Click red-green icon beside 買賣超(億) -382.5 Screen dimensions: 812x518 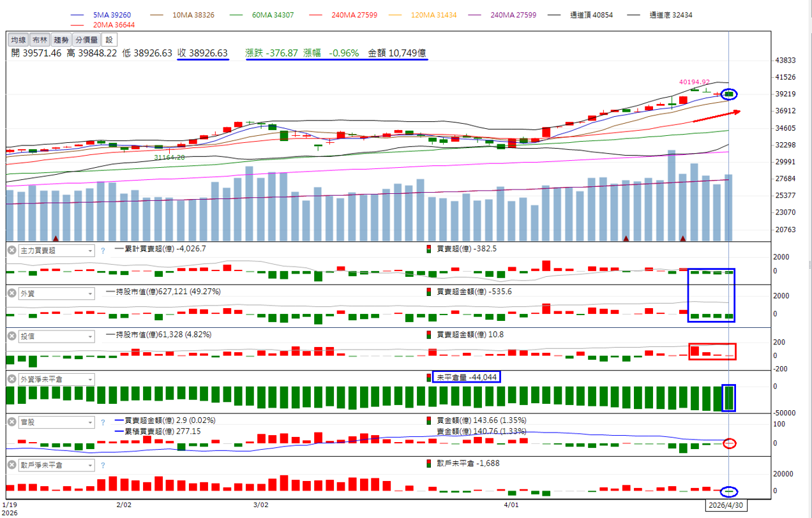[428, 249]
